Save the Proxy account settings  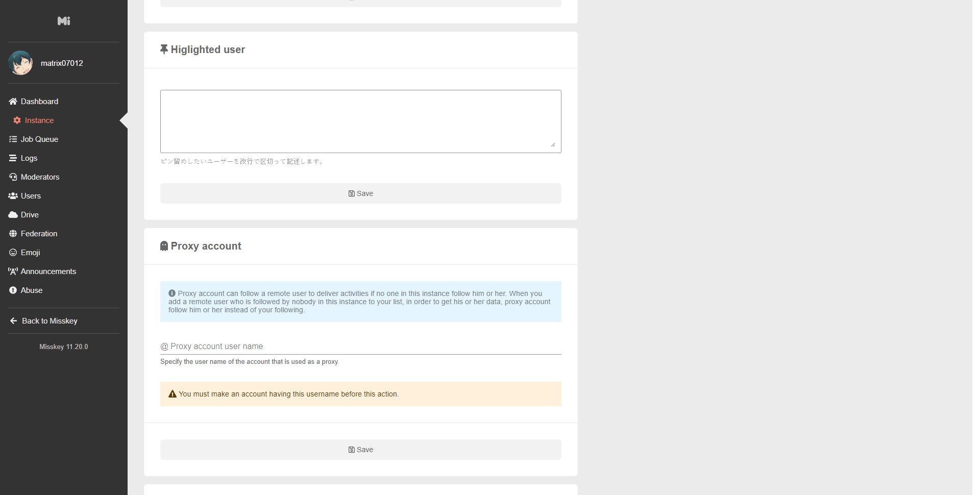(361, 450)
